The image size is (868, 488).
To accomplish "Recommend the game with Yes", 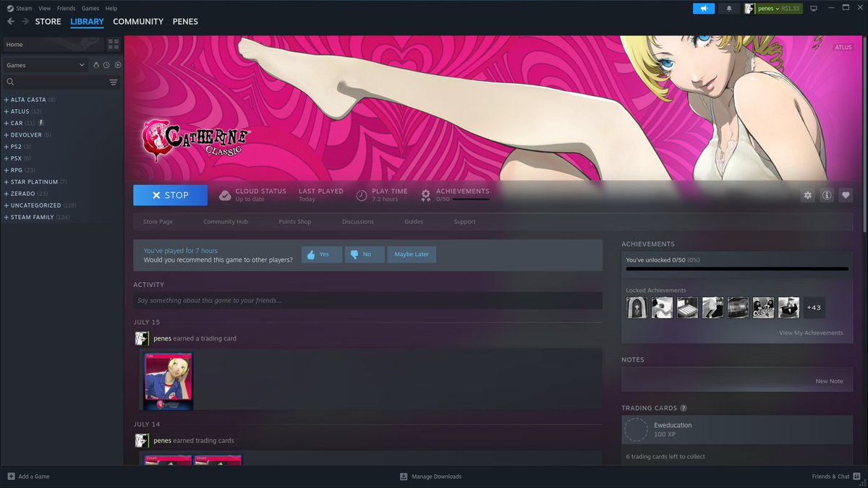I will 321,254.
